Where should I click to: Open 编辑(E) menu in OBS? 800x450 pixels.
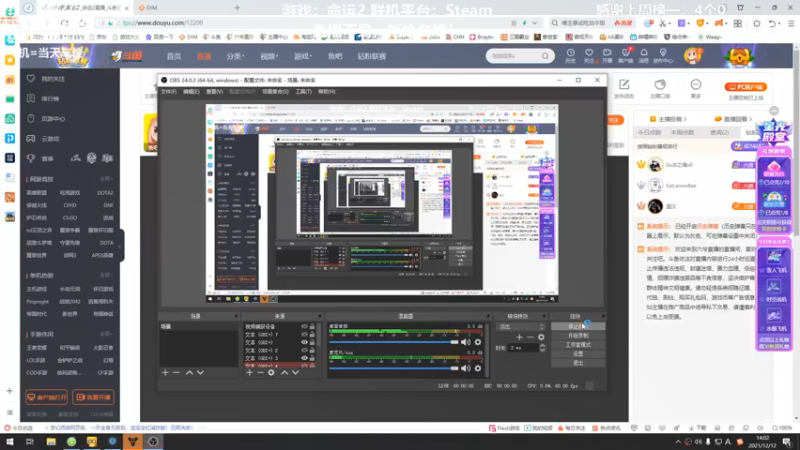tap(191, 92)
